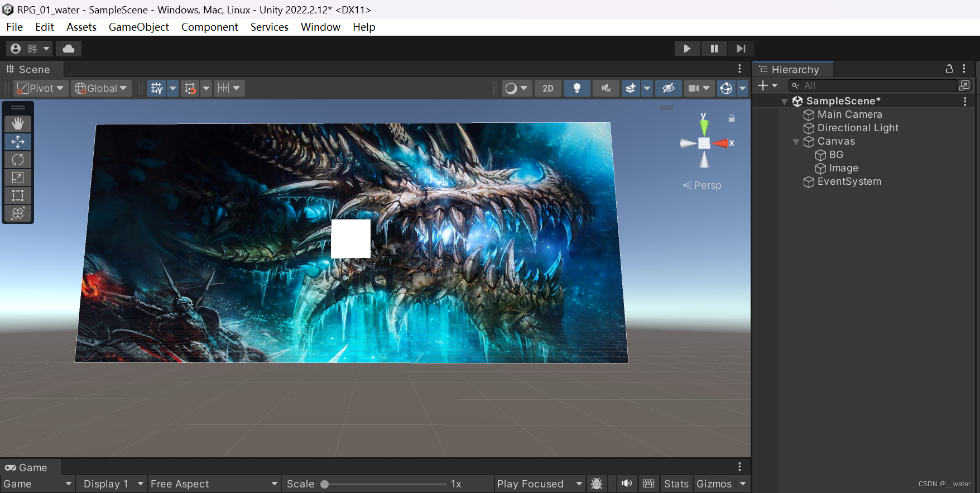Open effects dropdown arrow
The image size is (980, 493).
647,88
